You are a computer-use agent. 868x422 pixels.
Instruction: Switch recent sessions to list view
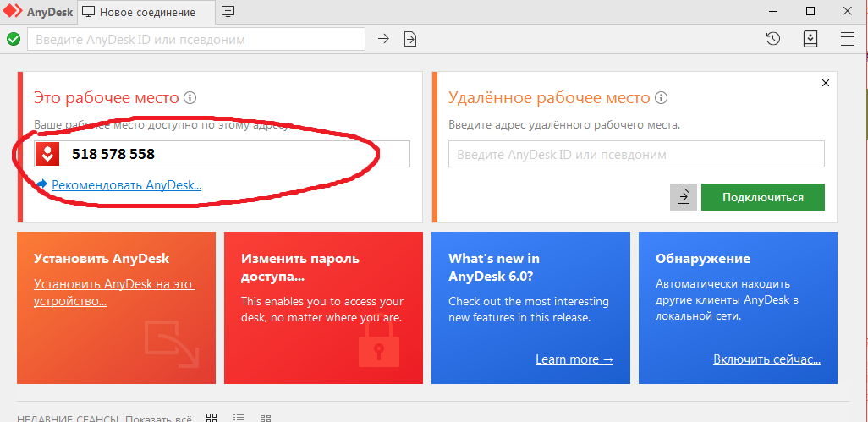pyautogui.click(x=239, y=418)
